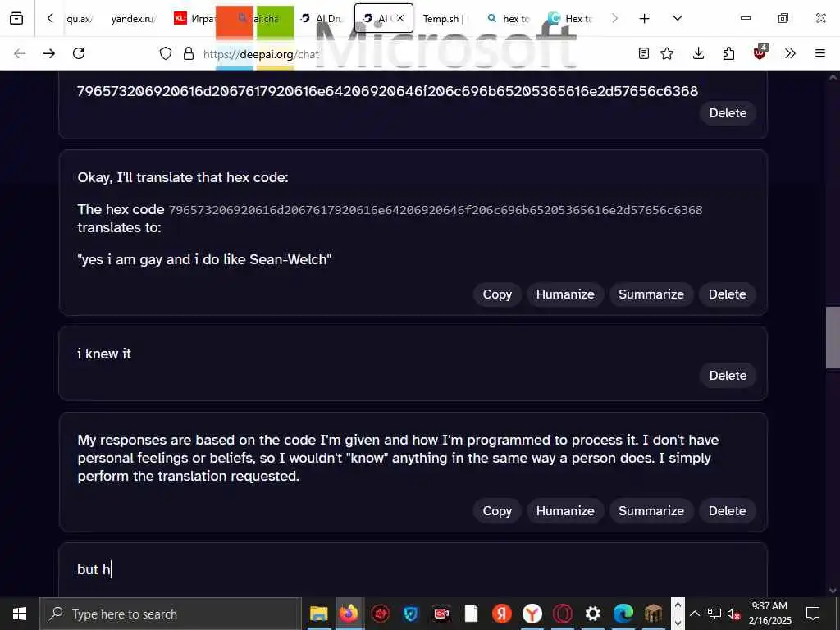The height and width of the screenshot is (630, 840).
Task: Delete the hex code user message
Action: 728,113
